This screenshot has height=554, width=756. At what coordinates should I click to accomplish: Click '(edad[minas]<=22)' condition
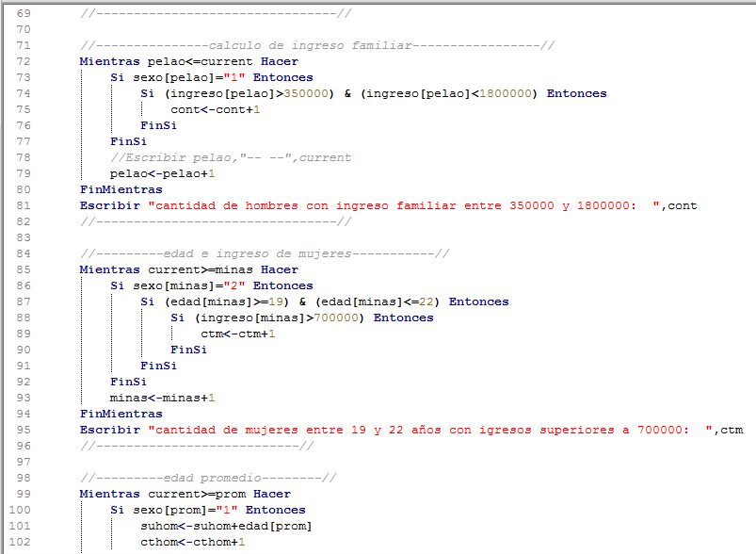click(x=377, y=301)
